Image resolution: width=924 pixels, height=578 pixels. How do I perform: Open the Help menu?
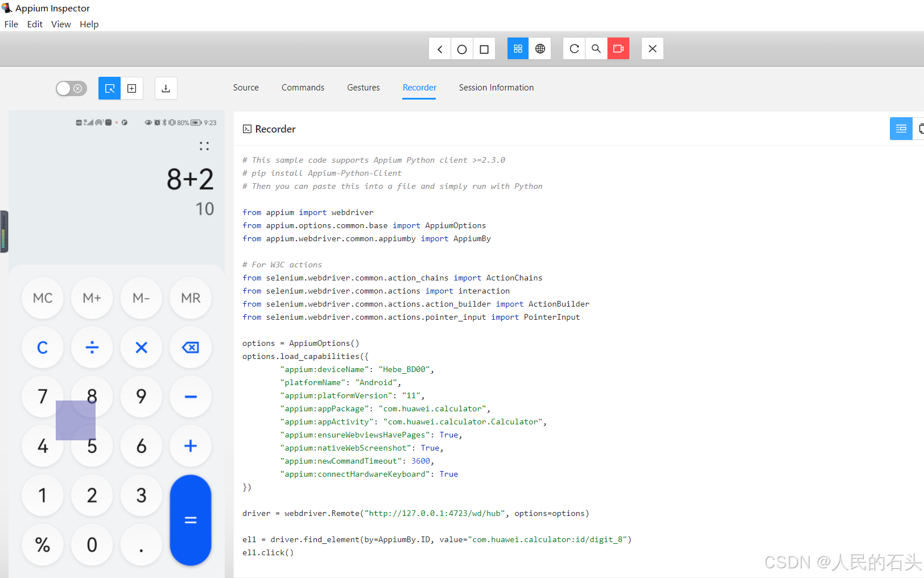tap(89, 24)
